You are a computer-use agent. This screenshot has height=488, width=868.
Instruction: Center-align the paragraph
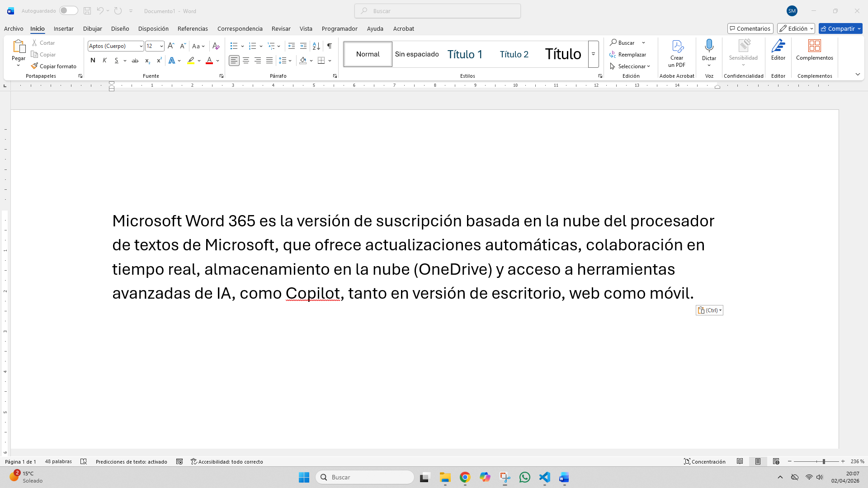pyautogui.click(x=245, y=60)
